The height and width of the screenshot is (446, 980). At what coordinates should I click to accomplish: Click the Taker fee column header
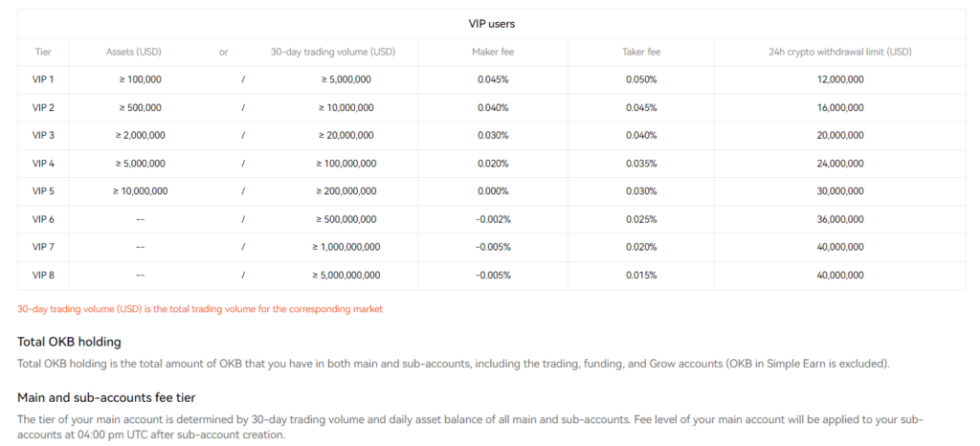coord(641,52)
